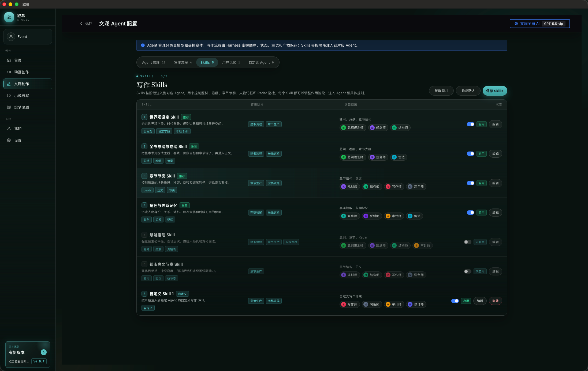Open the 首页 home icon in sidebar
588x371 pixels.
tap(9, 60)
